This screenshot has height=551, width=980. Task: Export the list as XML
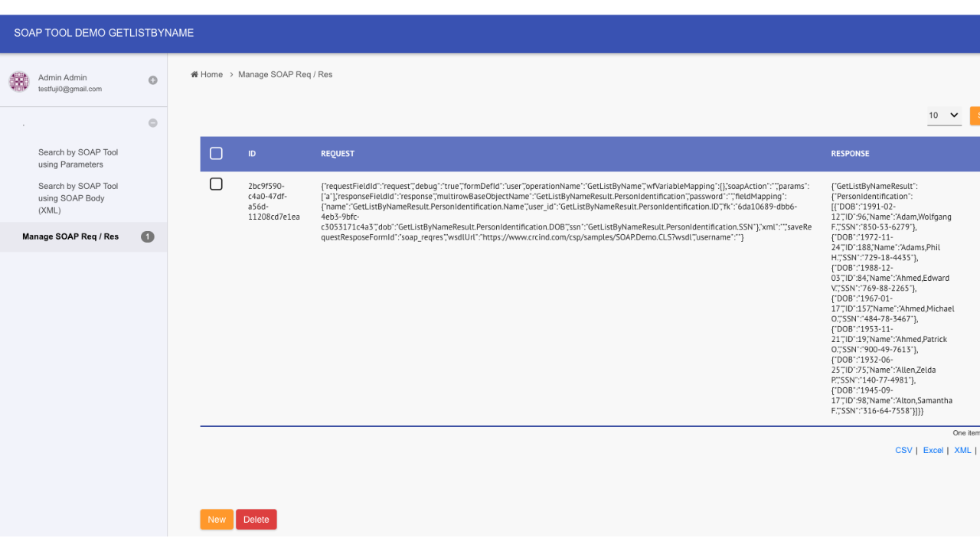[962, 451]
